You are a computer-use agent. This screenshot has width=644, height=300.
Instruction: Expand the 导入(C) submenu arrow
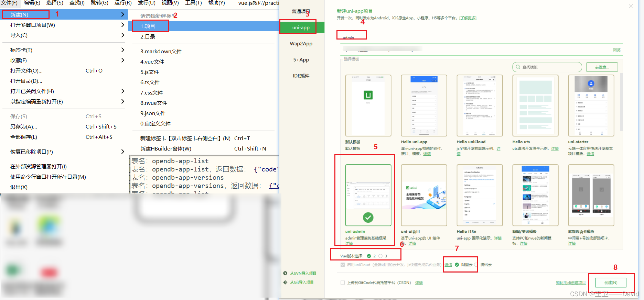pyautogui.click(x=122, y=35)
